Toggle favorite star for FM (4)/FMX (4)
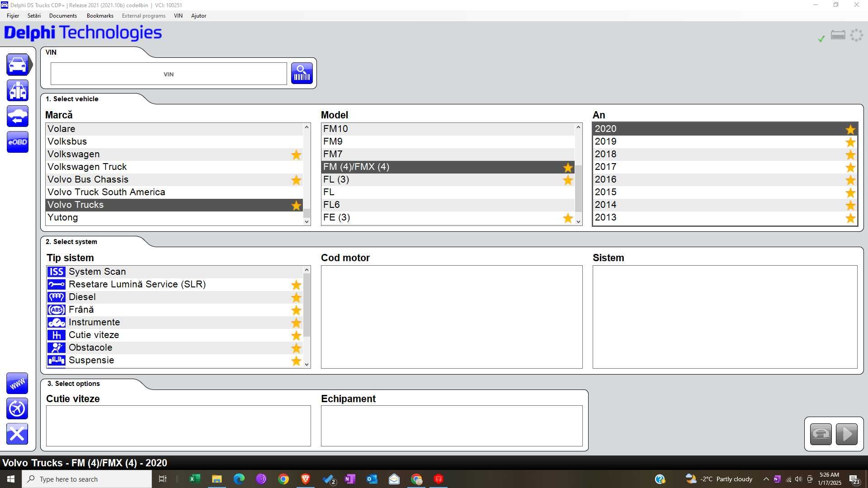The width and height of the screenshot is (868, 488). (x=568, y=167)
